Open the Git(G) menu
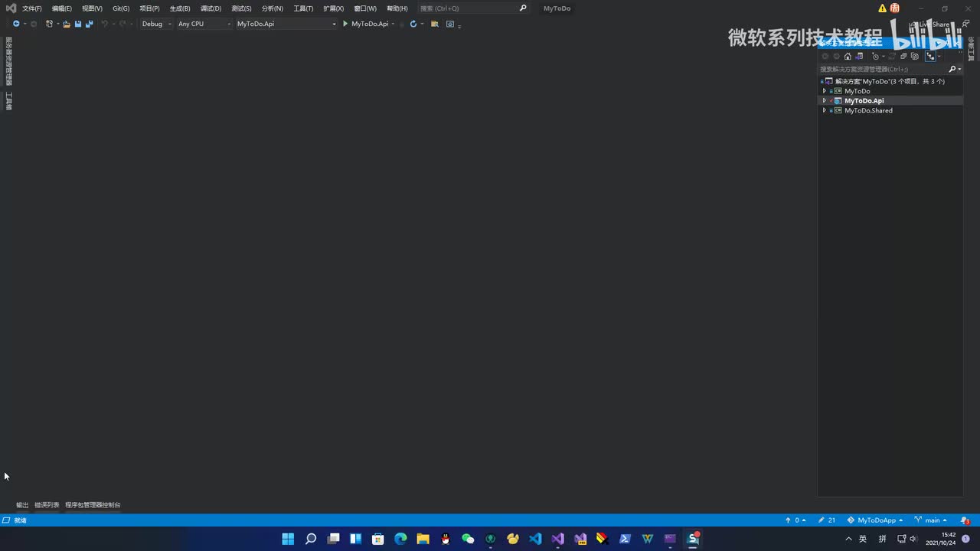This screenshot has width=980, height=551. pyautogui.click(x=121, y=8)
